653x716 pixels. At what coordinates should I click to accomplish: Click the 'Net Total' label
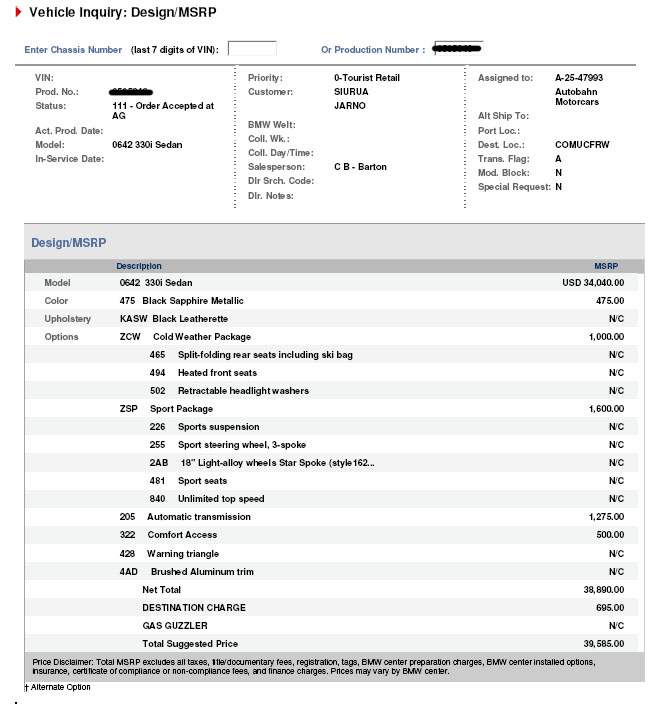click(161, 590)
